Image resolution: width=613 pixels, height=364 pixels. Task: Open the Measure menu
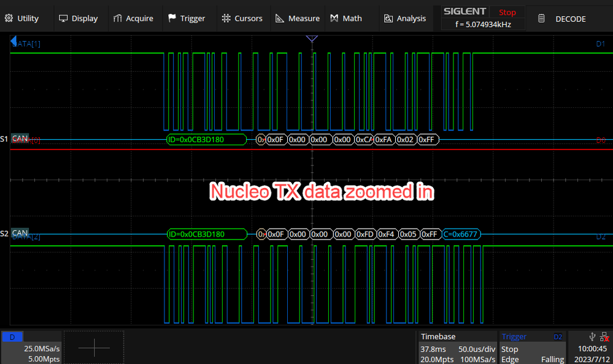[x=298, y=18]
